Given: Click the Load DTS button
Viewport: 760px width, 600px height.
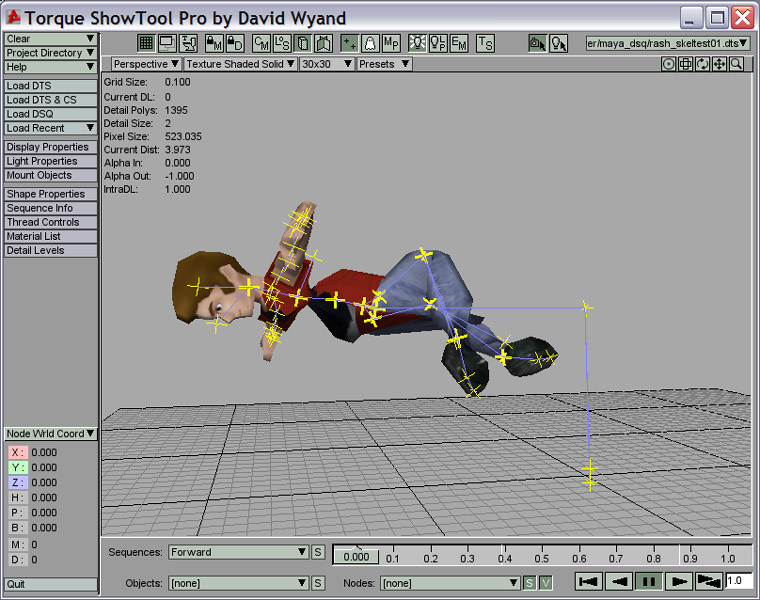Looking at the screenshot, I should [x=50, y=86].
